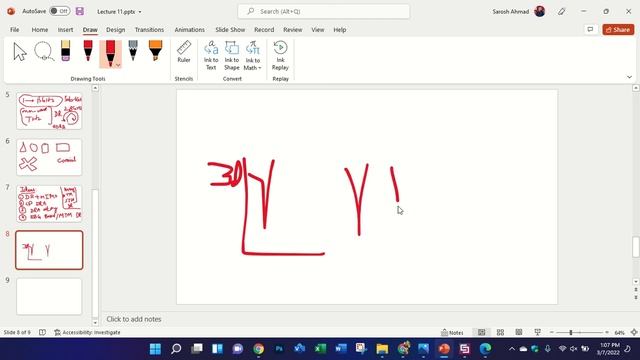Open Word from the taskbar
This screenshot has width=640, height=360.
click(x=341, y=349)
